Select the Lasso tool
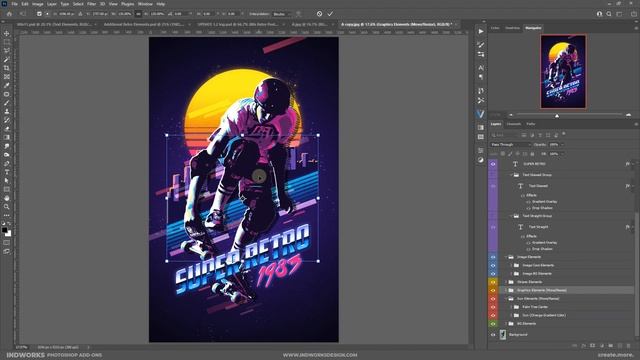The image size is (640, 360). coord(7,51)
